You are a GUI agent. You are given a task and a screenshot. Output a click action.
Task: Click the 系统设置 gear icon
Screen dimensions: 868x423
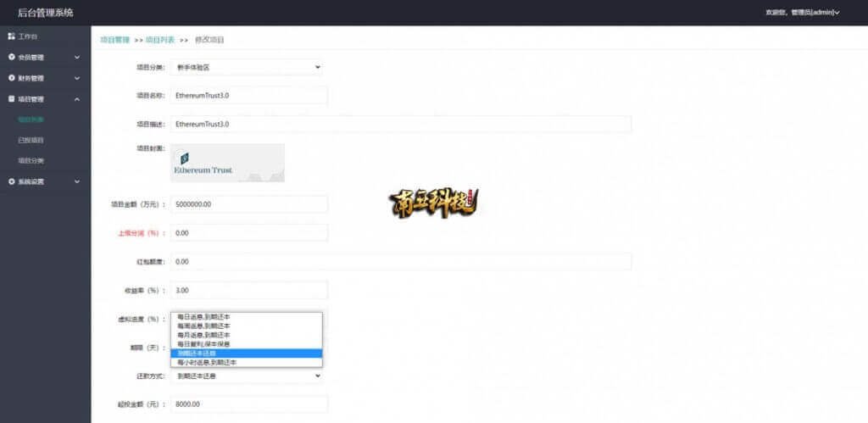click(11, 181)
